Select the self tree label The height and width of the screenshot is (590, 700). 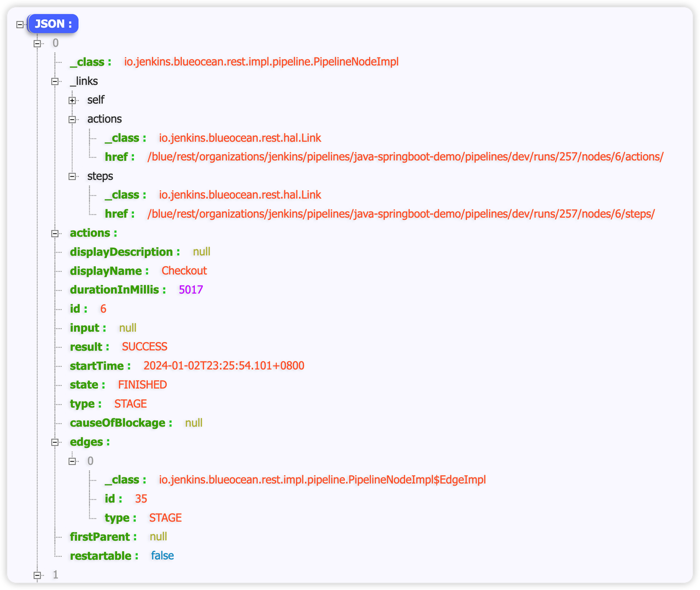[96, 100]
